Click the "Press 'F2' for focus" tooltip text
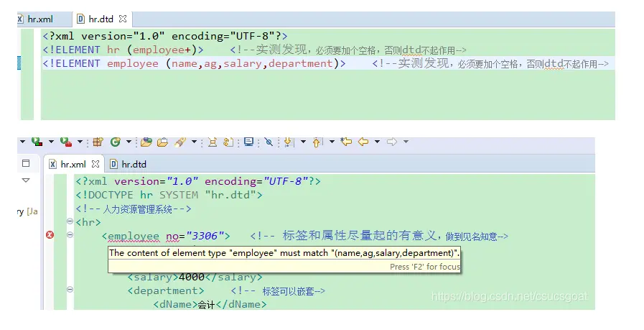This screenshot has height=330, width=644. 425,267
